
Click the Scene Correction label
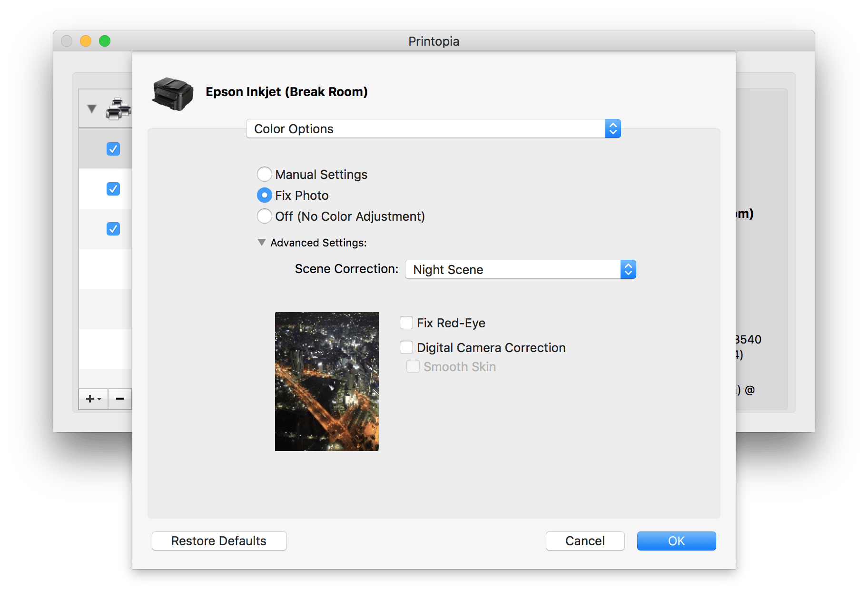coord(346,269)
